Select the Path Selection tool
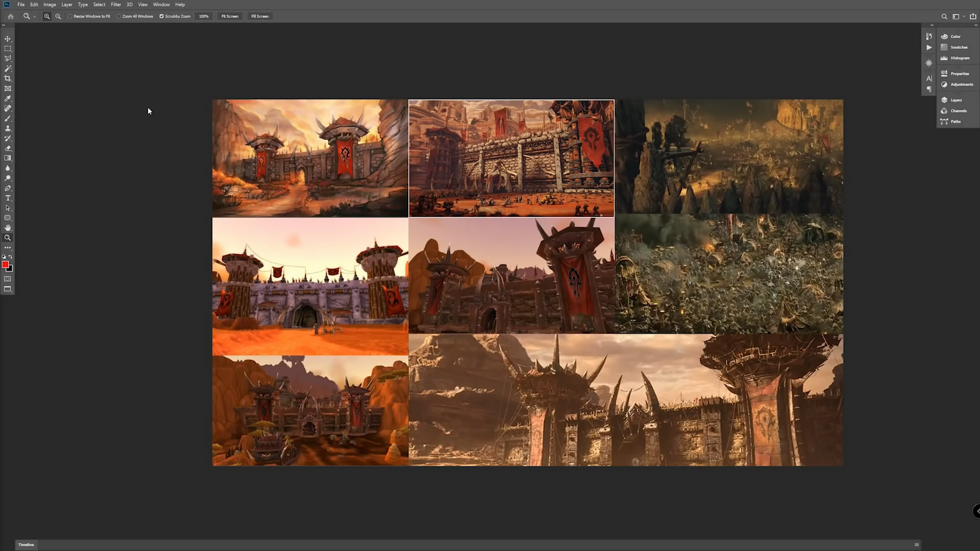 click(x=8, y=208)
